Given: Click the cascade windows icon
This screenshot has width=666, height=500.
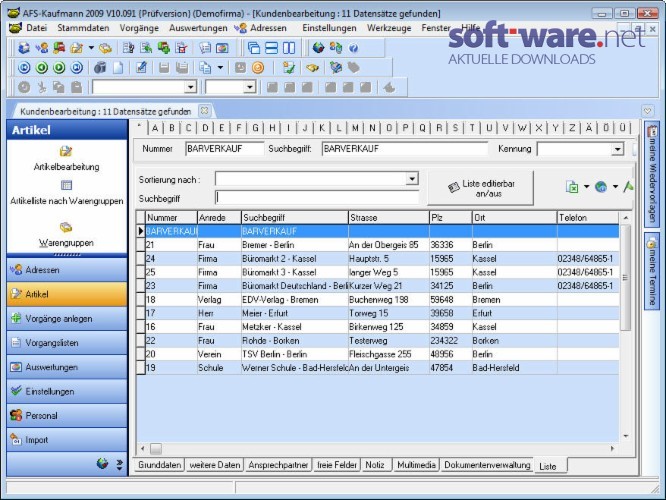Looking at the screenshot, I should pos(254,48).
